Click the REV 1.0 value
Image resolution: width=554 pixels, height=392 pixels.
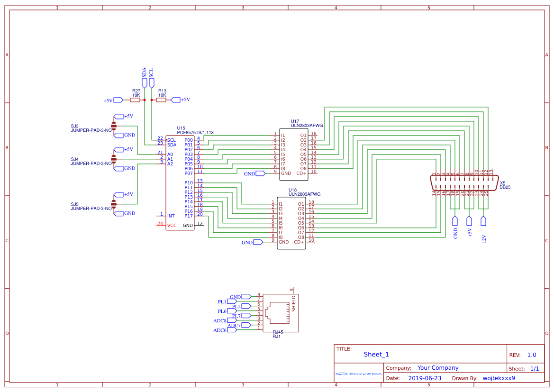coord(532,354)
